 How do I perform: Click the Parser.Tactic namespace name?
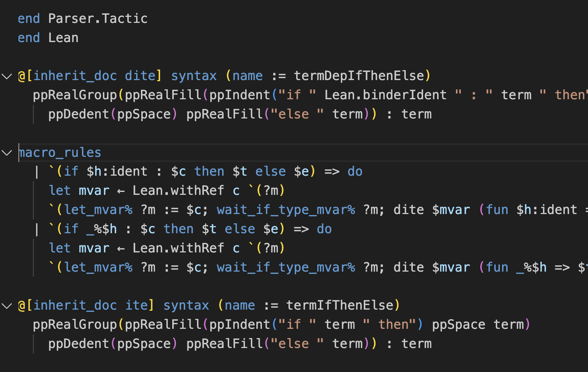(x=98, y=19)
